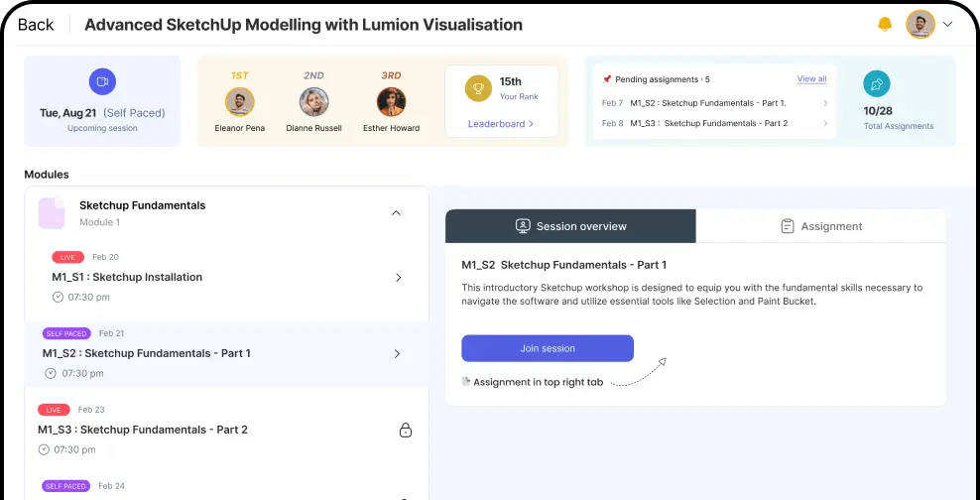Click the Assignment in top right tab hint text

(x=539, y=382)
